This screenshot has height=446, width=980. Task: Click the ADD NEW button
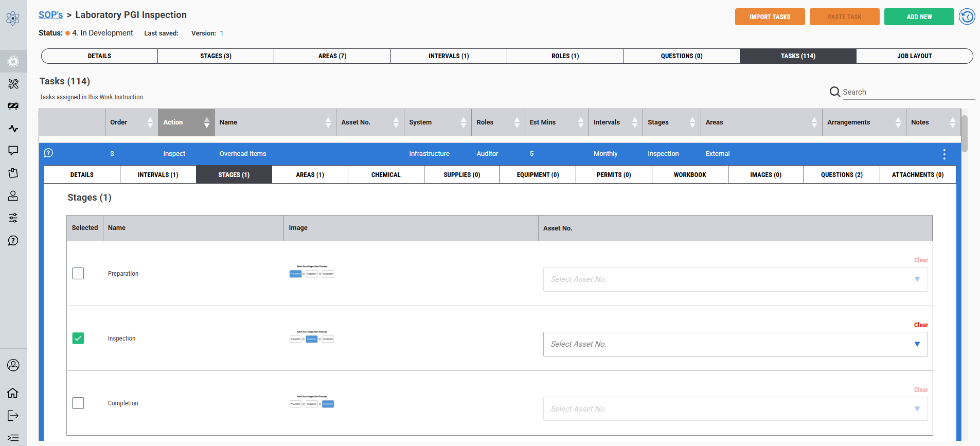coord(919,17)
